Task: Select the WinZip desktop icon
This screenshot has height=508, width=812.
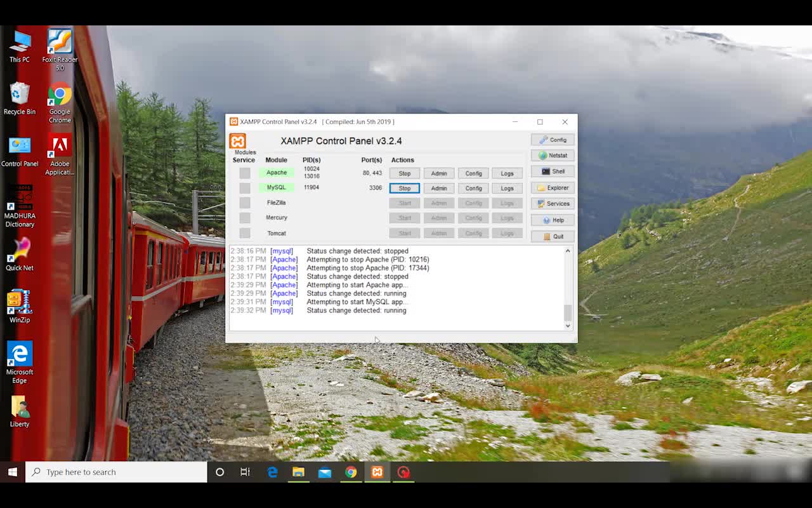Action: click(x=20, y=307)
